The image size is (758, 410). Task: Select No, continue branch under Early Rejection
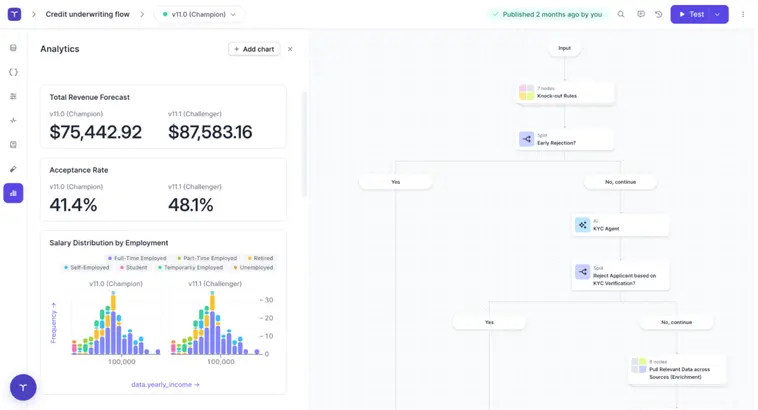click(620, 182)
